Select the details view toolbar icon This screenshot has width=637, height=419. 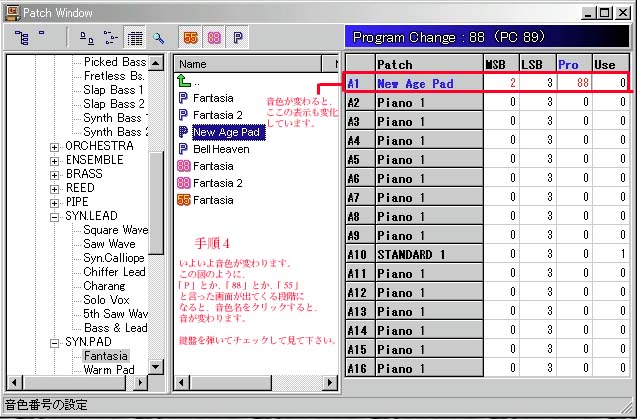coord(135,38)
